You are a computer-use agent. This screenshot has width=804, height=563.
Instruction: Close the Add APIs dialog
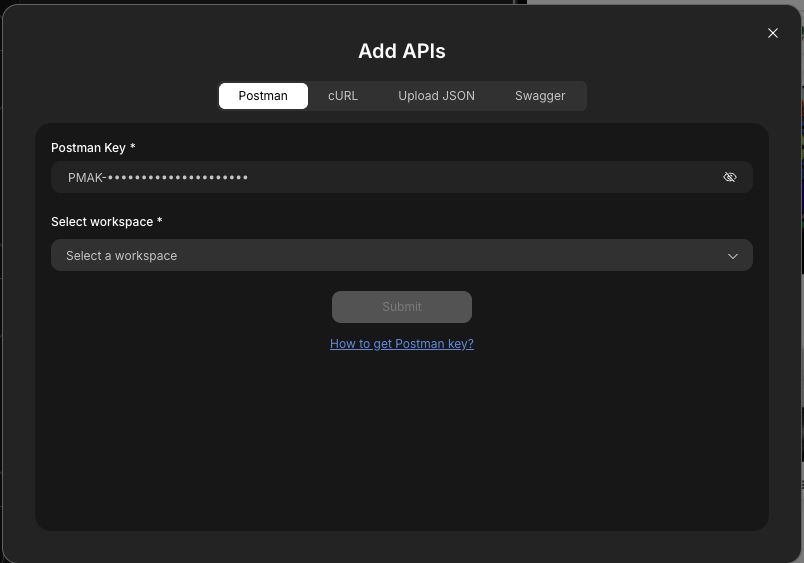773,33
